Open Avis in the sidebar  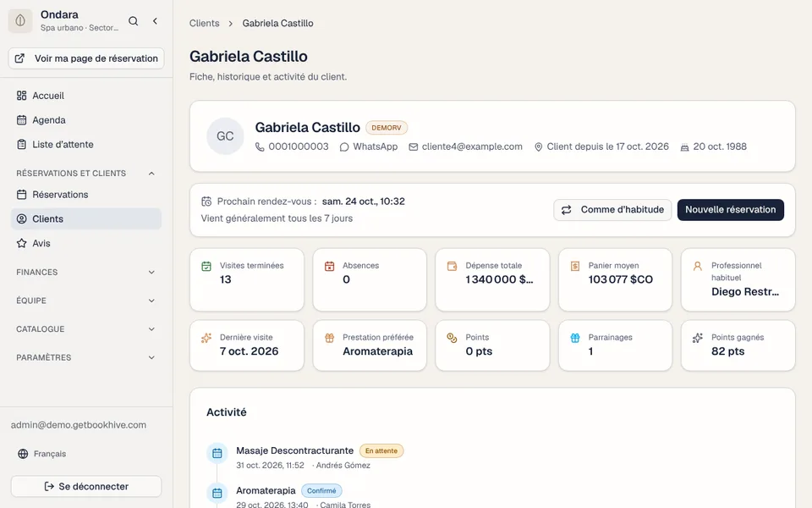click(86, 243)
